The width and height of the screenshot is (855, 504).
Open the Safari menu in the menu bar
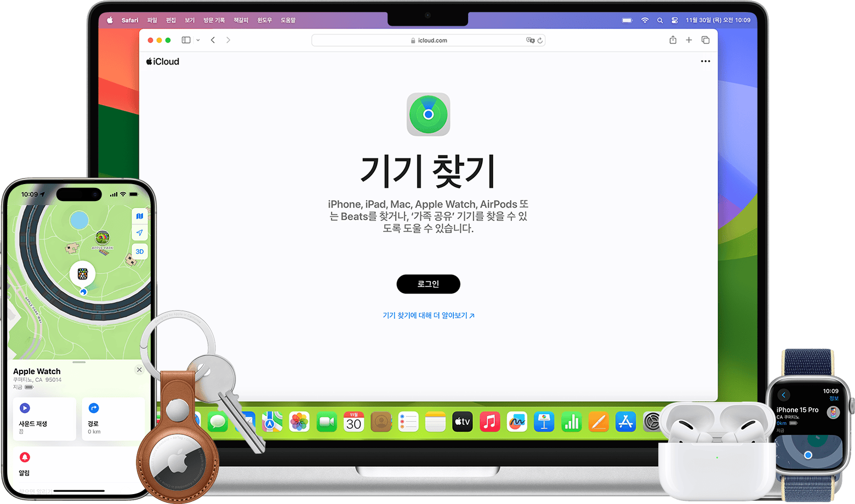coord(130,20)
